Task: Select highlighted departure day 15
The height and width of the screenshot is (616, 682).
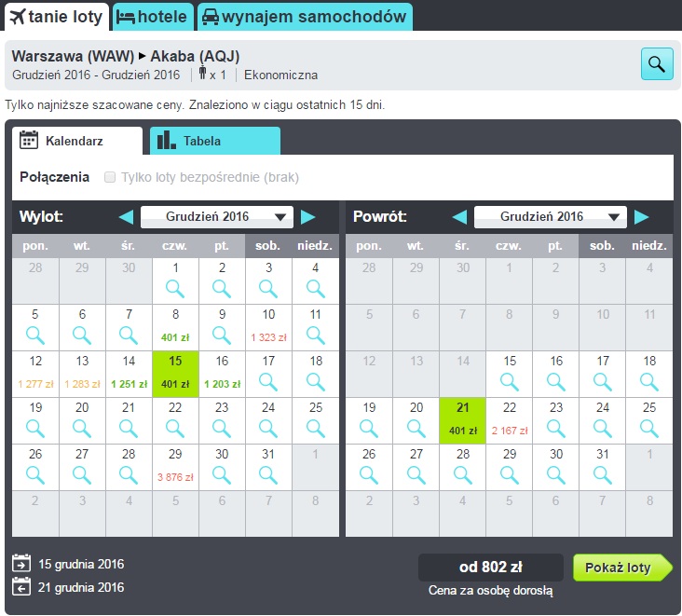Action: coord(175,374)
